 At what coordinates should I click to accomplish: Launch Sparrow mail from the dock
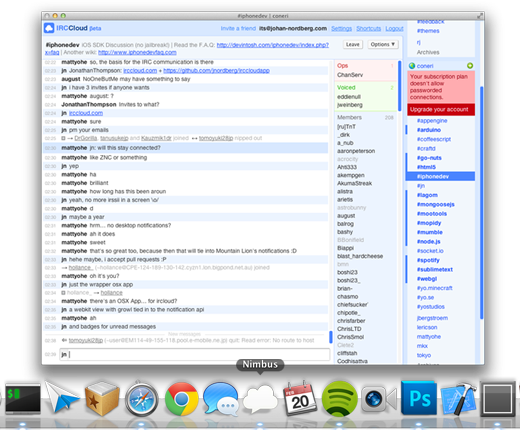coord(62,398)
